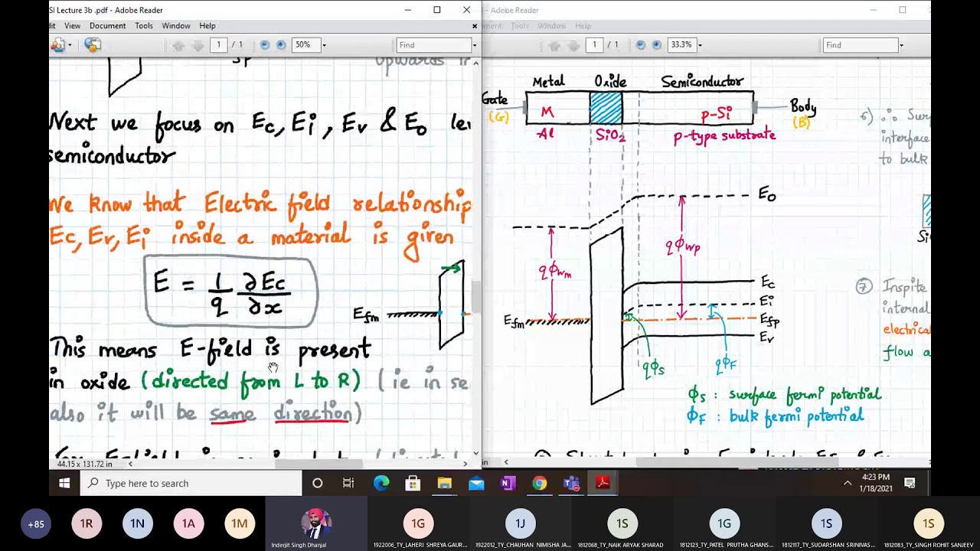Open the notification center icon

pyautogui.click(x=910, y=483)
